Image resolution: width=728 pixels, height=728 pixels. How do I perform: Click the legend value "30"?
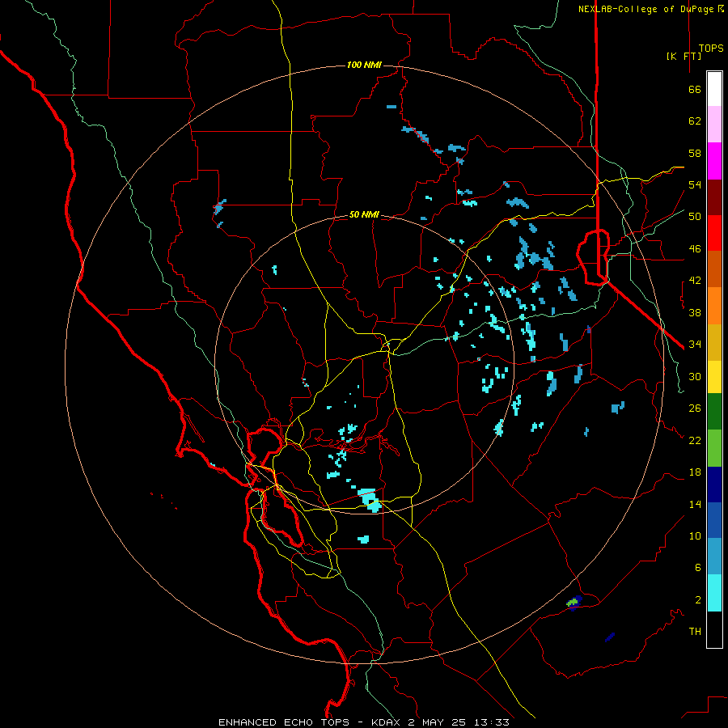pos(695,376)
